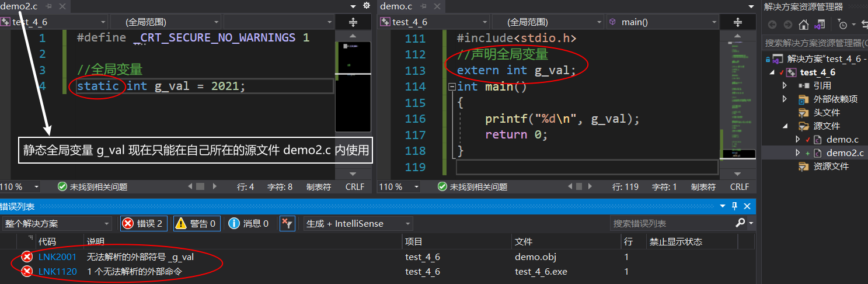This screenshot has height=284, width=868.
Task: Click 制表符 indicator in demo.c status
Action: click(703, 187)
